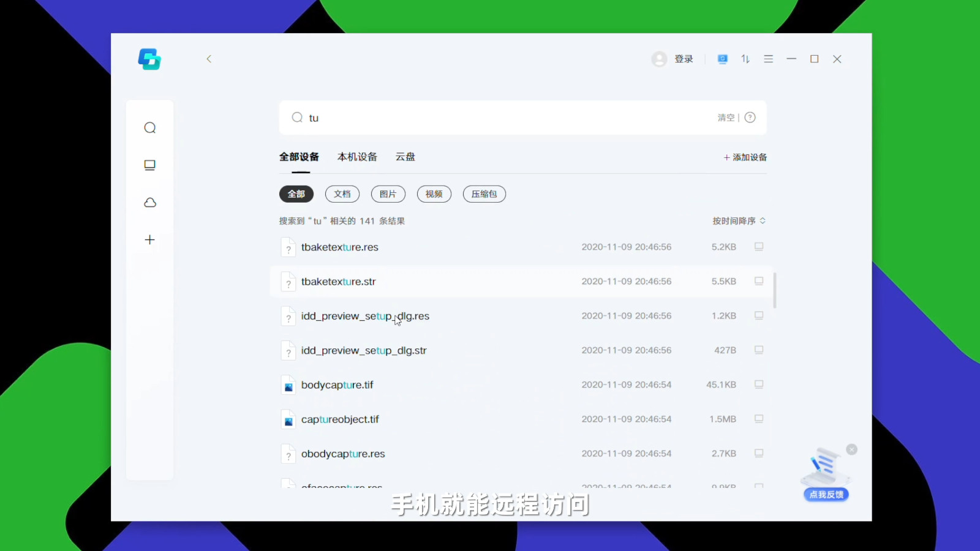Viewport: 980px width, 551px height.
Task: Open the search help question icon
Action: (x=750, y=118)
